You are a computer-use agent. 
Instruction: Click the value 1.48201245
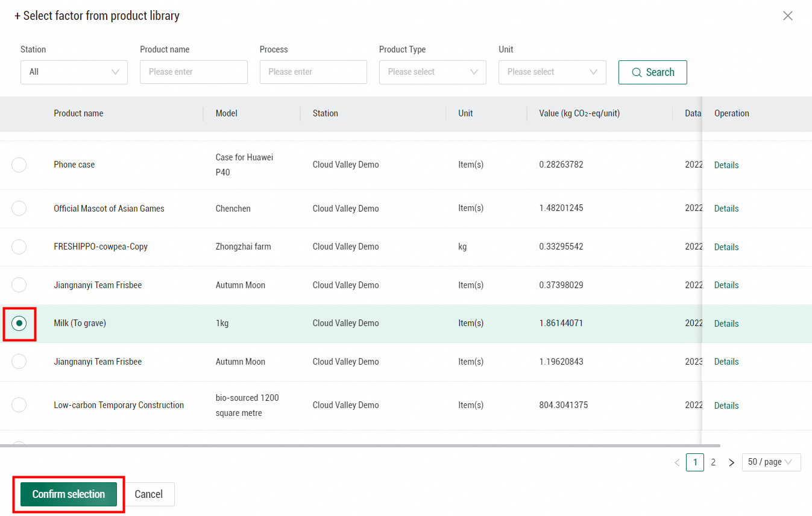coord(561,208)
